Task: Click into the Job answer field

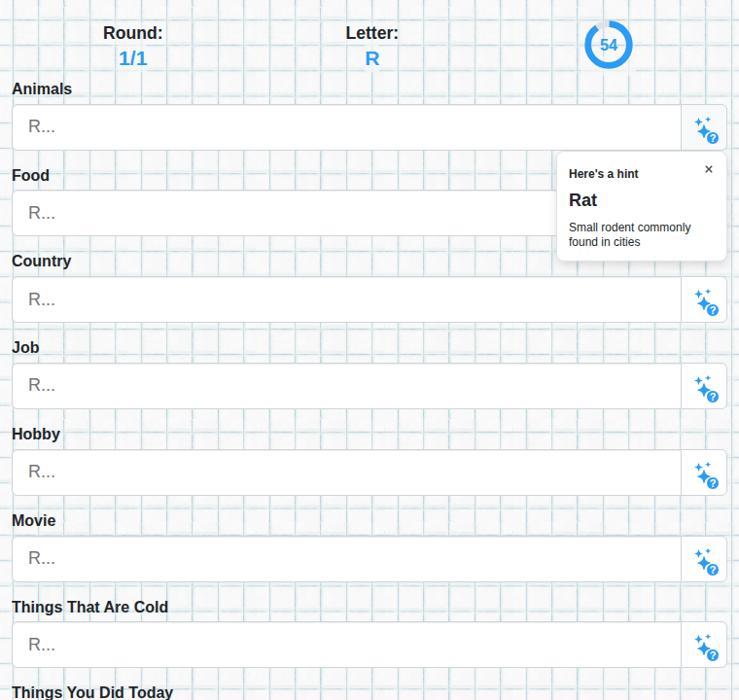Action: click(x=346, y=386)
